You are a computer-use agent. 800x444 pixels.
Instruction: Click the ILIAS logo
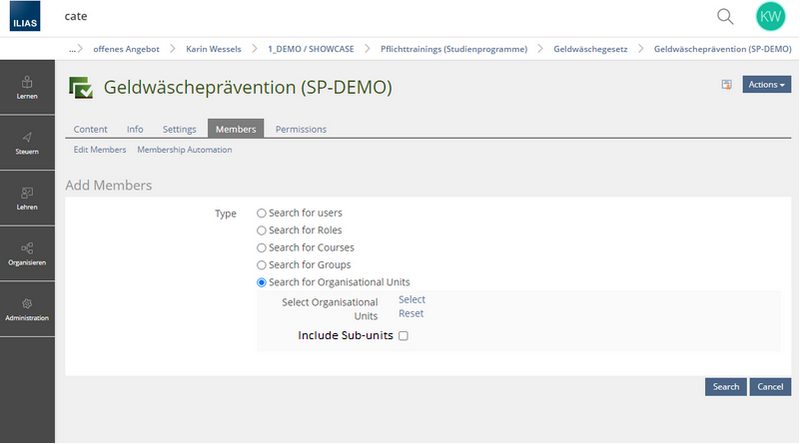coord(27,17)
